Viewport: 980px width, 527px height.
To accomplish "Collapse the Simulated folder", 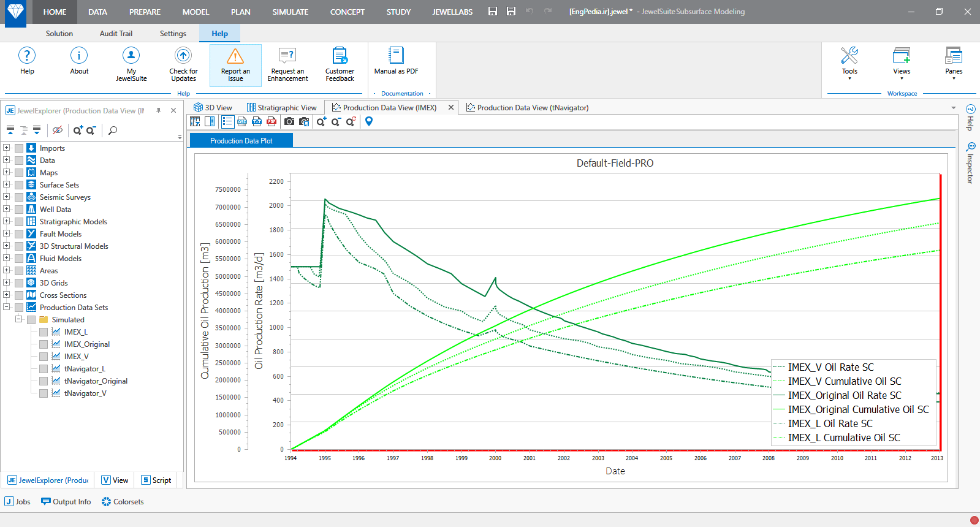I will point(18,319).
